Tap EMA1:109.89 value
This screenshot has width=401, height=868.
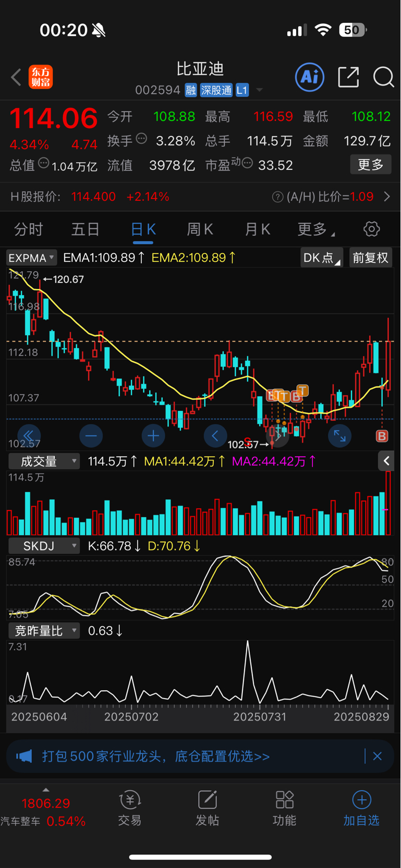coord(104,258)
